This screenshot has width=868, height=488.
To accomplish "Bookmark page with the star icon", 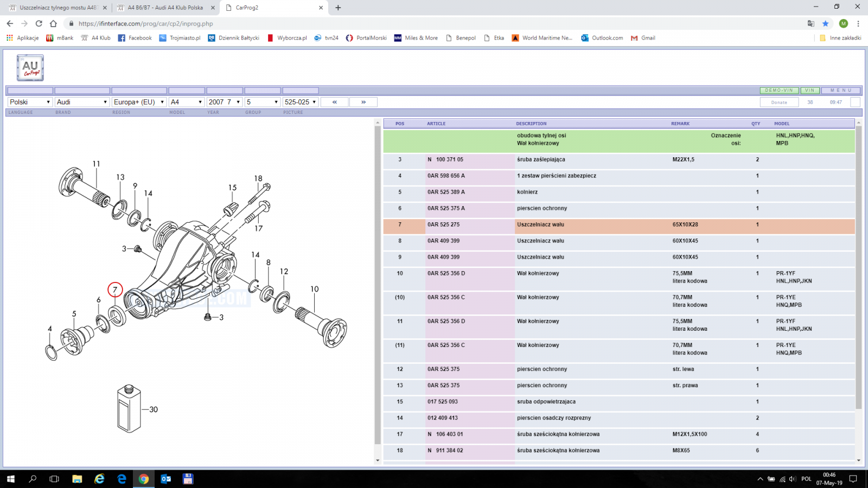I will tap(825, 23).
